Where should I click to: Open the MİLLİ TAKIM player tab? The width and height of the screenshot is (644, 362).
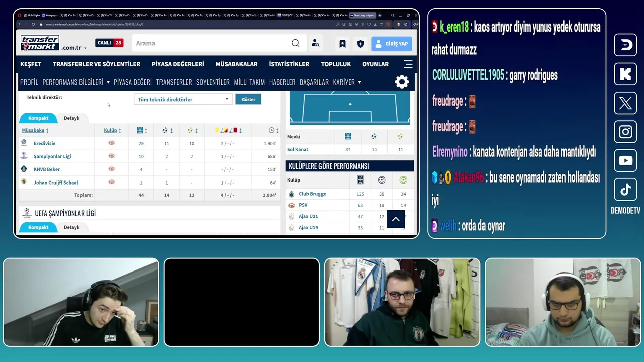click(249, 82)
